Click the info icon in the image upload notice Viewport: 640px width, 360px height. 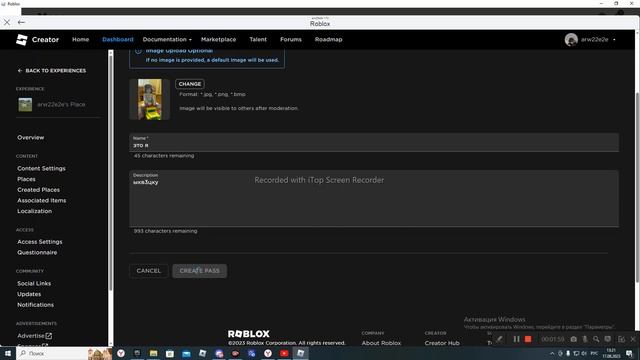(138, 51)
